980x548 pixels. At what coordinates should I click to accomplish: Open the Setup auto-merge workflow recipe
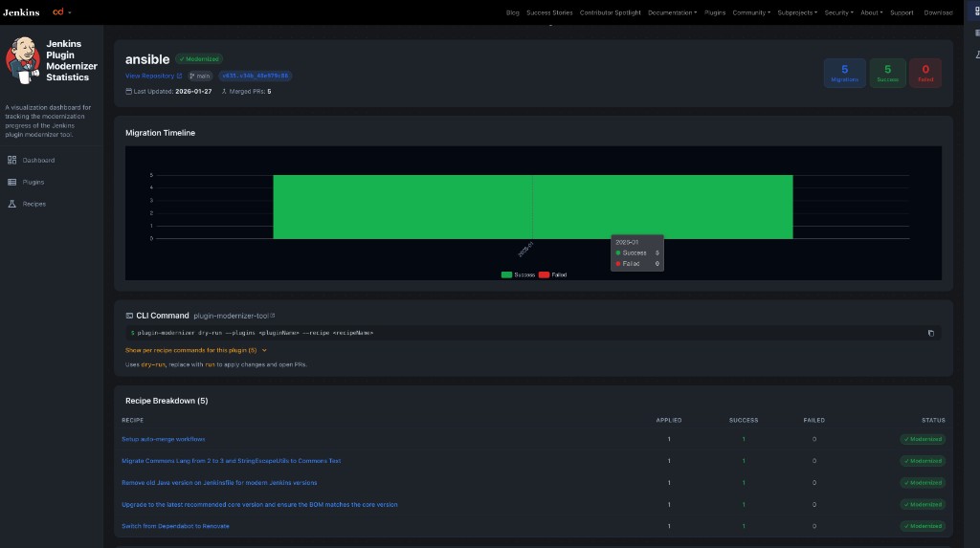[x=163, y=439]
